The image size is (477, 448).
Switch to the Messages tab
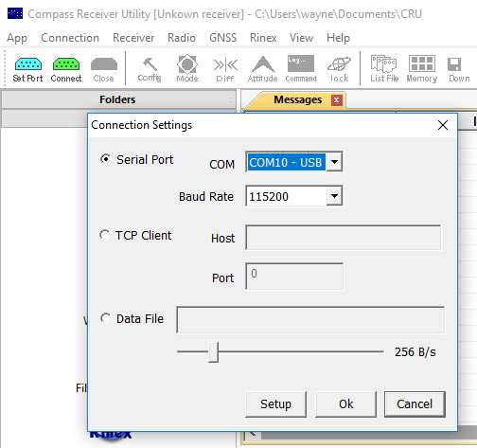(x=297, y=99)
